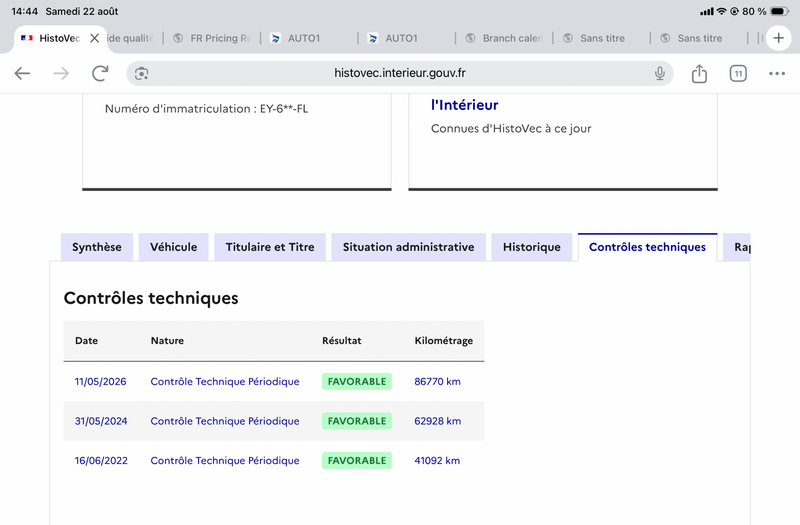Click FAVORABLE badge for 31/05/2024 inspection
Viewport: 800px width, 525px height.
[x=357, y=421]
